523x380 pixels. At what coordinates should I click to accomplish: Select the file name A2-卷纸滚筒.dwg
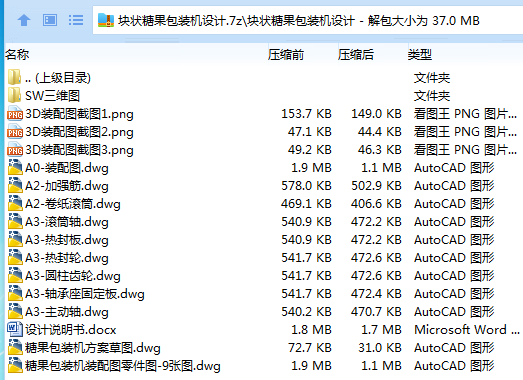click(73, 204)
